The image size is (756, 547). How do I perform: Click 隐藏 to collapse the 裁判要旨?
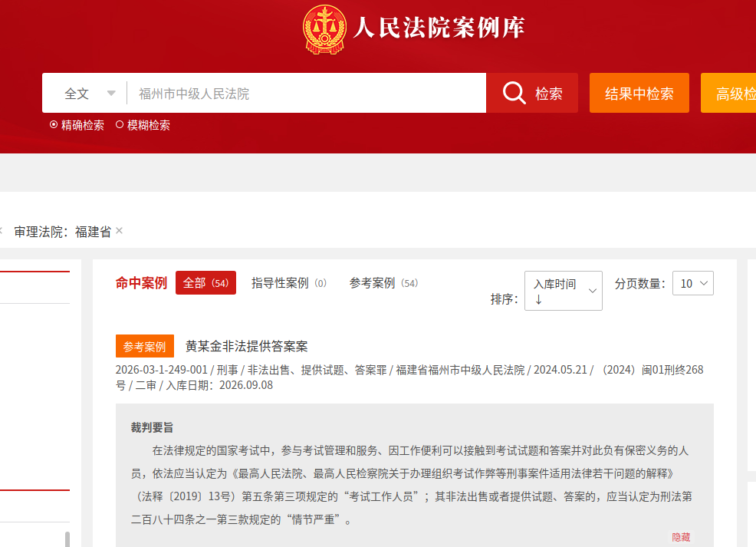pos(681,537)
